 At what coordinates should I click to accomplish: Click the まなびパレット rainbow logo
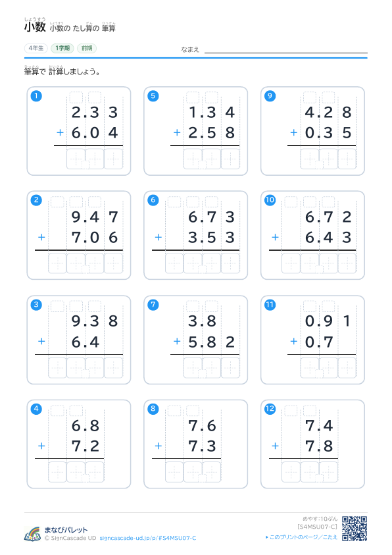[32, 534]
